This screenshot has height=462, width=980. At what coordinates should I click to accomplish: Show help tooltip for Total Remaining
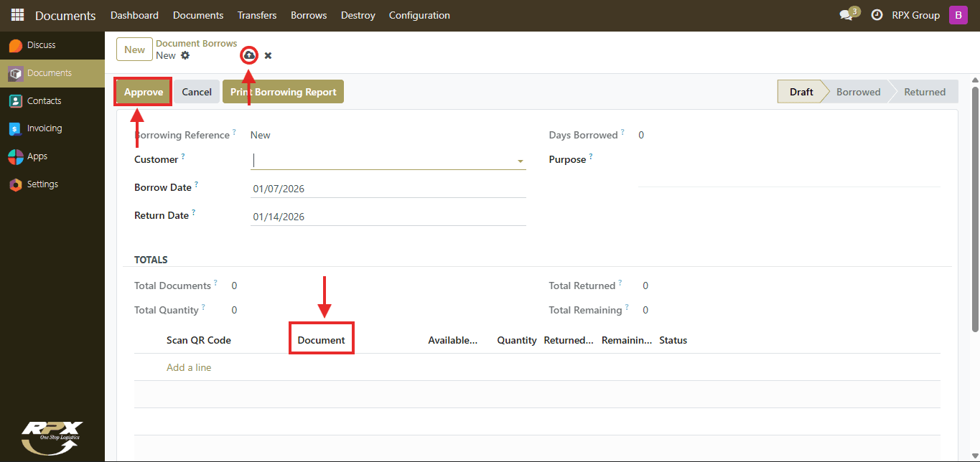pos(627,308)
